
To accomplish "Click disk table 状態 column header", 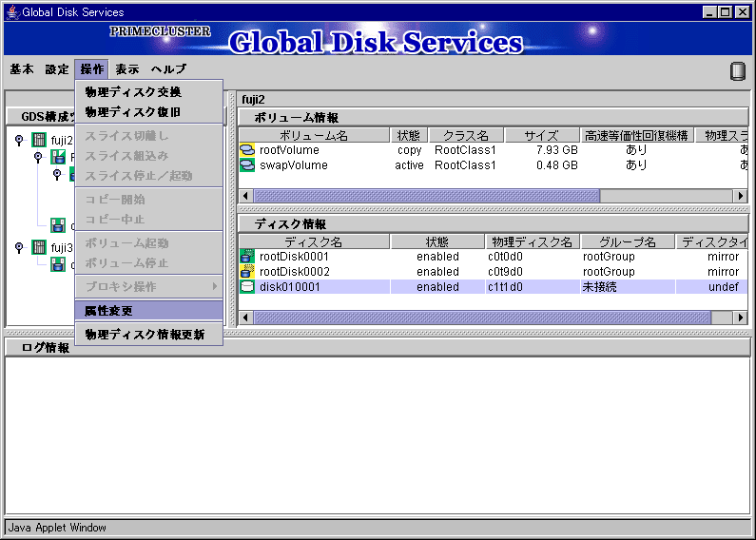I will pos(437,241).
